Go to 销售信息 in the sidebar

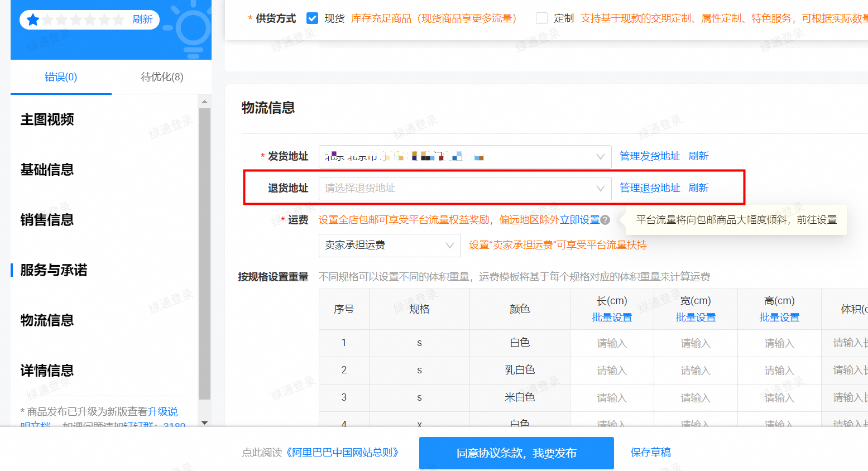click(x=47, y=220)
